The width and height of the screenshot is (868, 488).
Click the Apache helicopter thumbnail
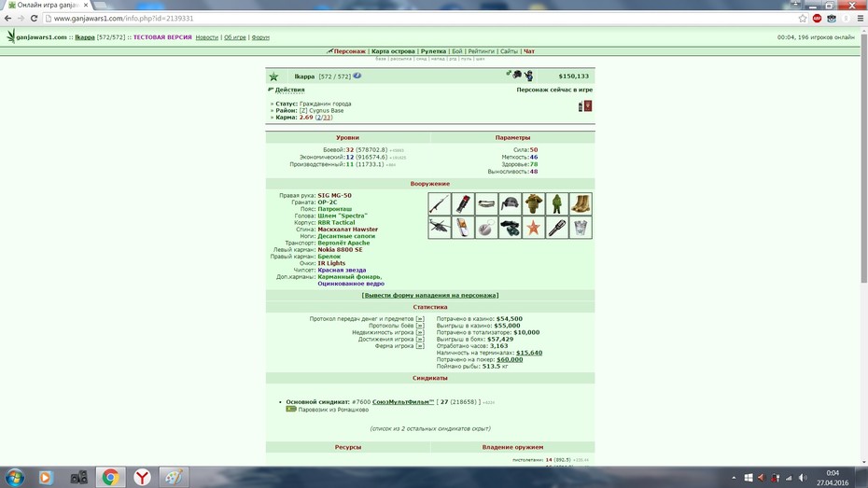click(x=439, y=228)
